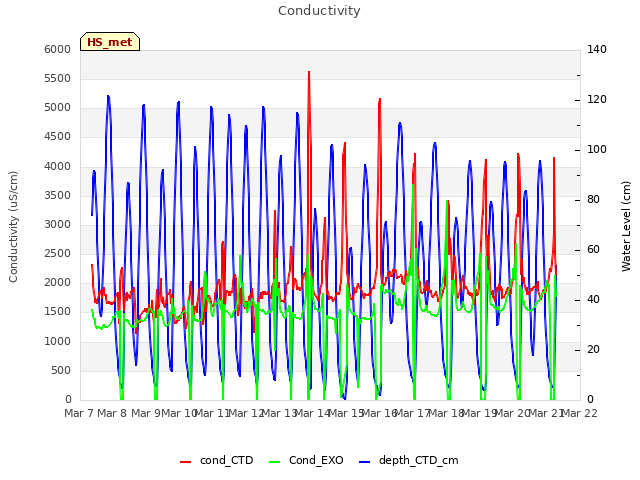Click the Mar 14 x-axis label

312,413
